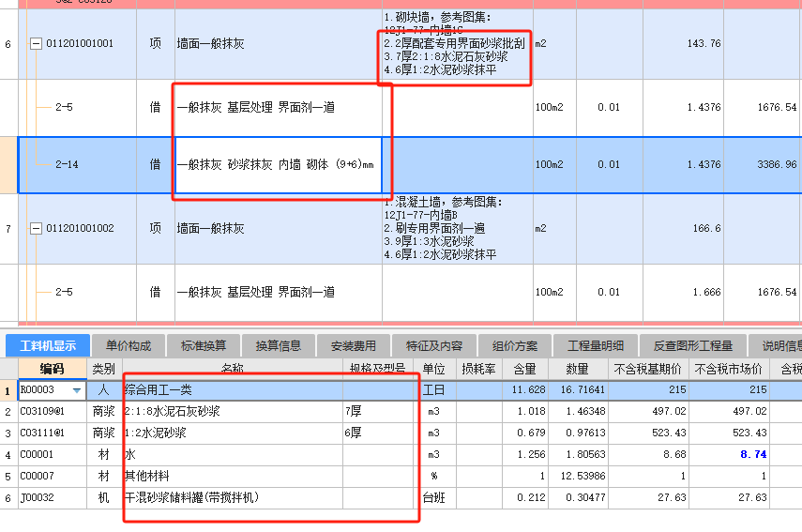This screenshot has height=532, width=802.
Task: Click the first 墙面一般抹灰 name in row 6
Action: tap(211, 43)
